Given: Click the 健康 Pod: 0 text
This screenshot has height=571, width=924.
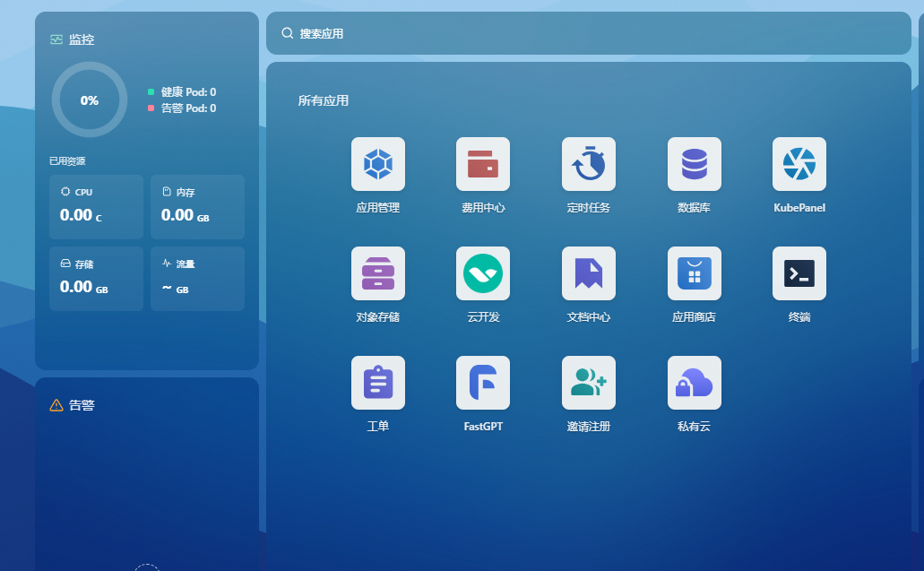Looking at the screenshot, I should coord(188,92).
